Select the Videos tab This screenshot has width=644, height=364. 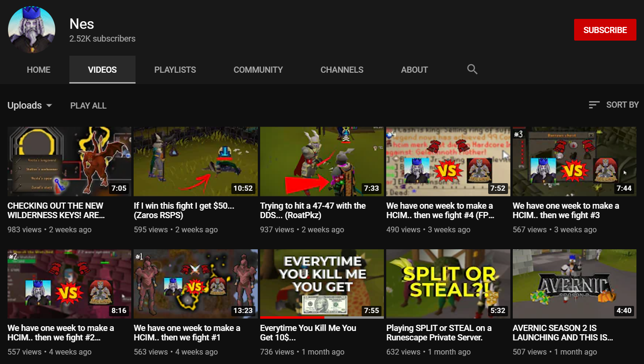tap(102, 70)
